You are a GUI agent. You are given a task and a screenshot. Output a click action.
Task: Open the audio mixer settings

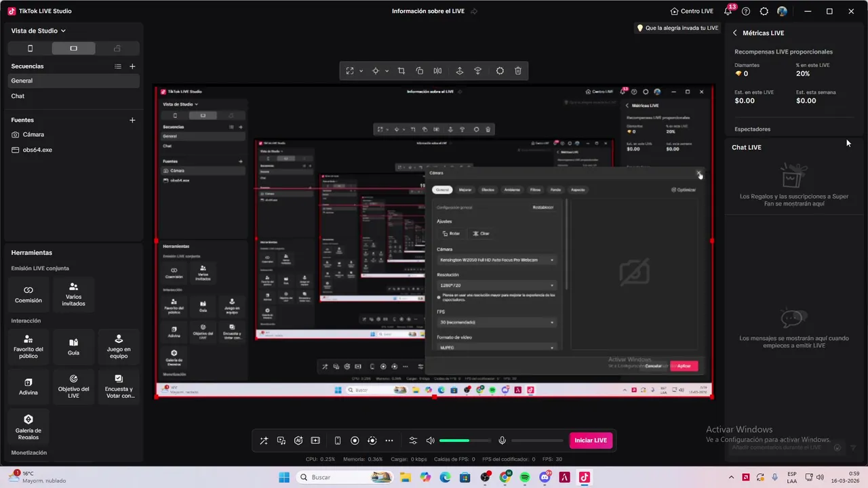coord(413,441)
